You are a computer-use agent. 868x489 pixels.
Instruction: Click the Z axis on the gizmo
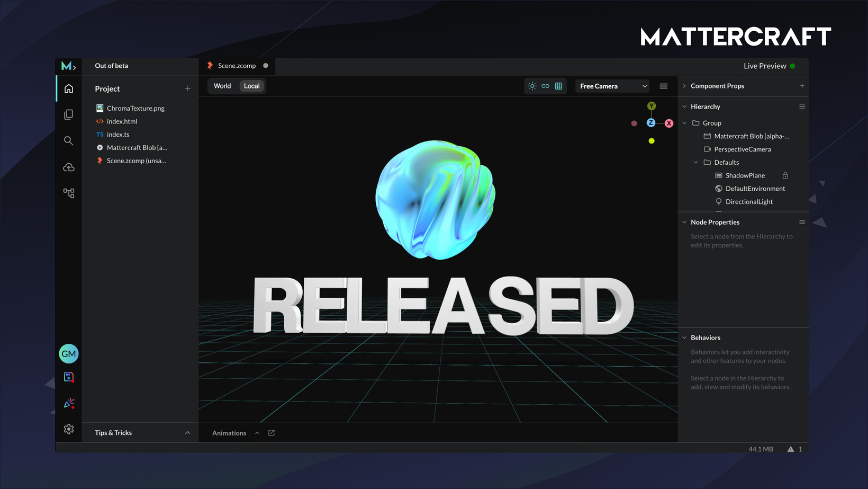[651, 123]
